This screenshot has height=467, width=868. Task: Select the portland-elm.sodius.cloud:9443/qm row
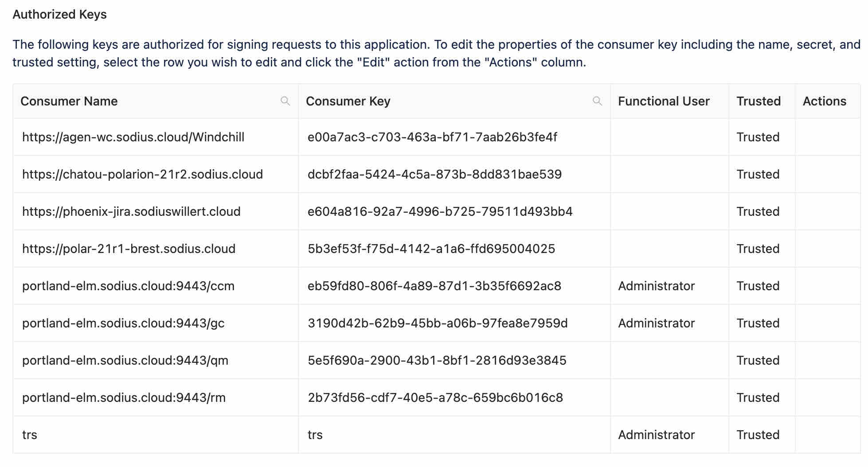click(x=437, y=360)
